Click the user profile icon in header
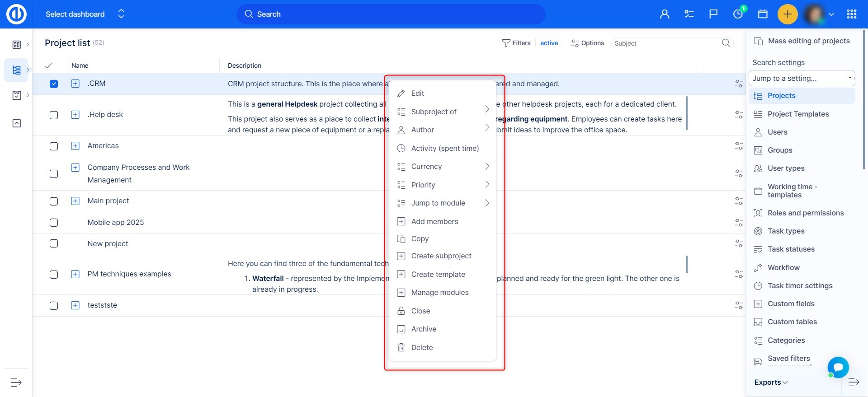The height and width of the screenshot is (397, 868). [x=665, y=14]
